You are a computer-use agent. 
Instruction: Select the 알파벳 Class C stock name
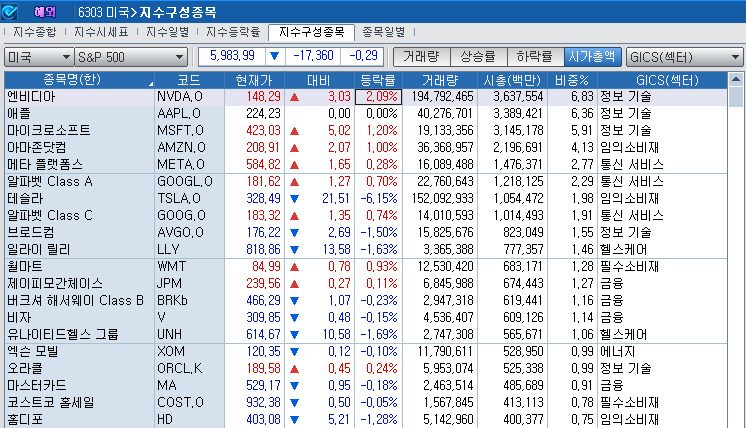(x=50, y=216)
